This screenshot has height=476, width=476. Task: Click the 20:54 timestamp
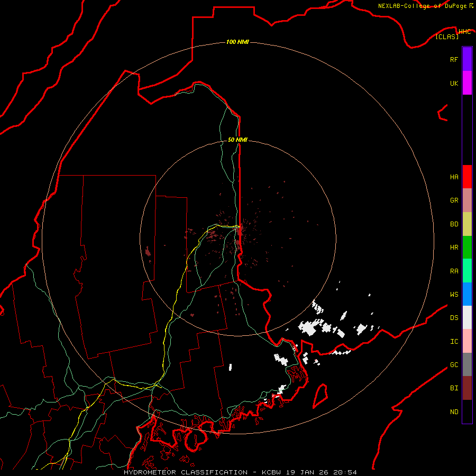pos(345,472)
